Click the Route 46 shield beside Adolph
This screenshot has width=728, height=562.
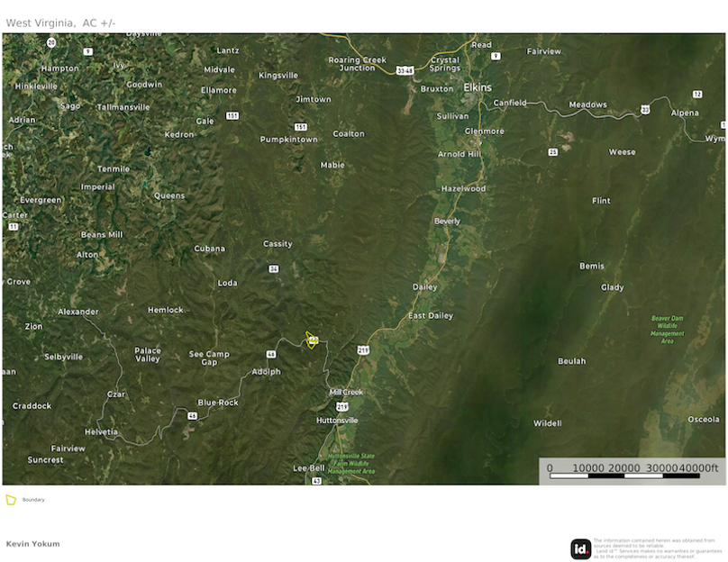pos(271,354)
